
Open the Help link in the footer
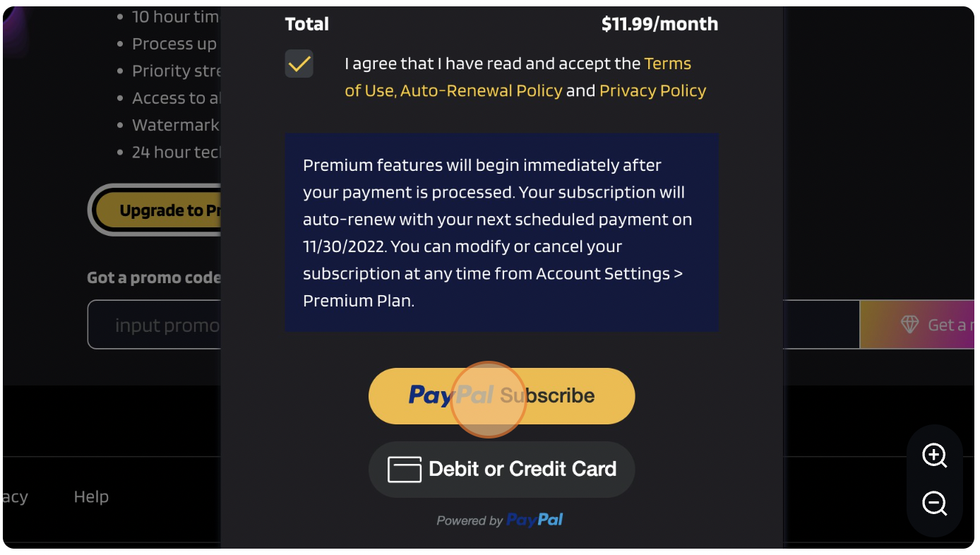tap(91, 497)
